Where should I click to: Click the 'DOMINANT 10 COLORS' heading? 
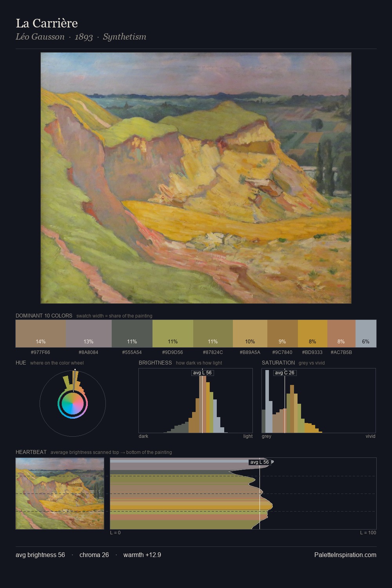[44, 316]
